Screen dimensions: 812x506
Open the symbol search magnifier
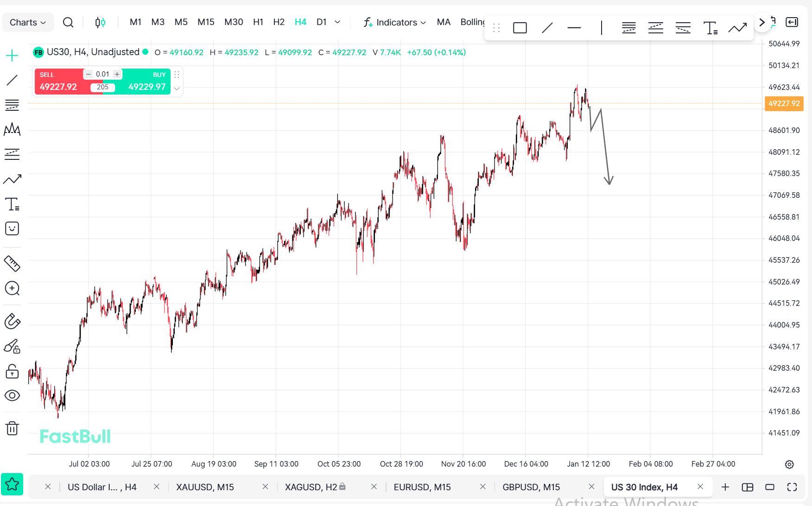tap(68, 22)
